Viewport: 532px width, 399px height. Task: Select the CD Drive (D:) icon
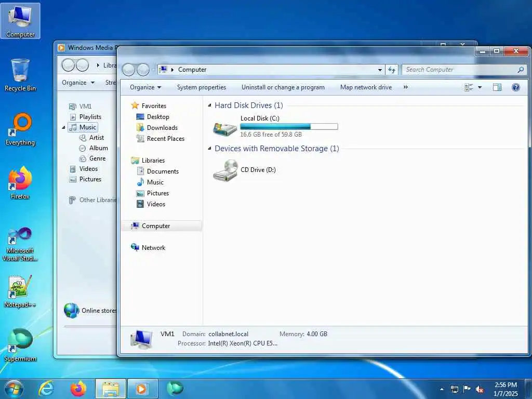click(225, 170)
